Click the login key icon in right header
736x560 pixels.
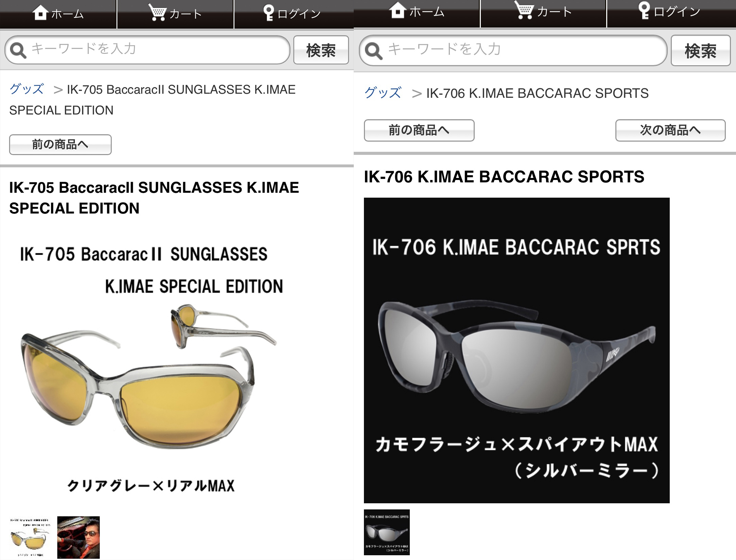point(644,11)
